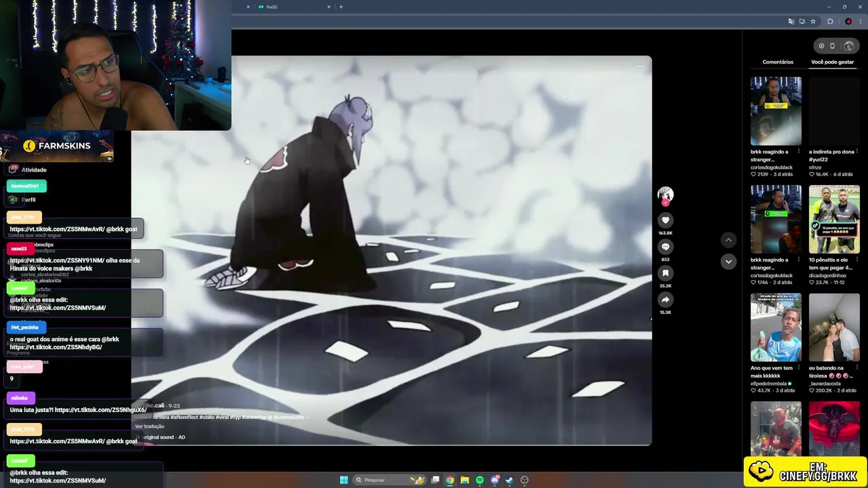Open efipedotrembala author link

tap(769, 383)
